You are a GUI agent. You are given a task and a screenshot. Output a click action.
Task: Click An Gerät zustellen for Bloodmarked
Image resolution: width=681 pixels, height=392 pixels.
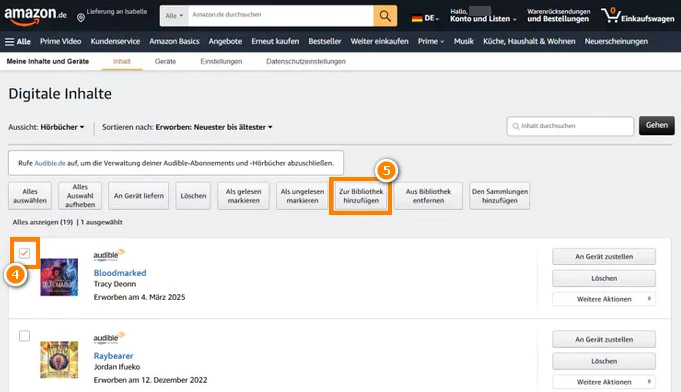tap(604, 257)
